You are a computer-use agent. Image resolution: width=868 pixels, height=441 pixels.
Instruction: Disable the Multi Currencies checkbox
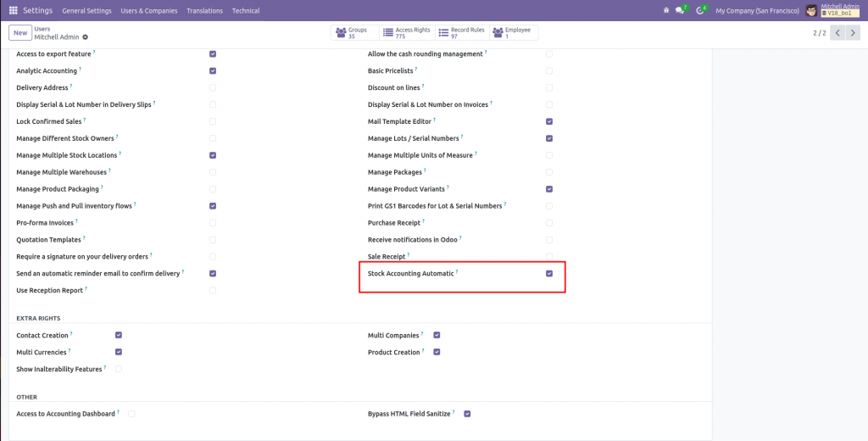tap(119, 352)
